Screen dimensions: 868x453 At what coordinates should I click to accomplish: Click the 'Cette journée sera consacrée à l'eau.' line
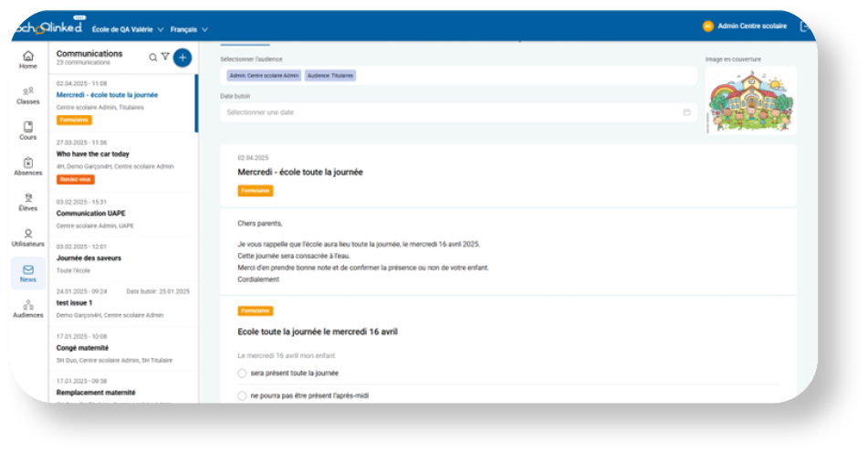(x=293, y=256)
